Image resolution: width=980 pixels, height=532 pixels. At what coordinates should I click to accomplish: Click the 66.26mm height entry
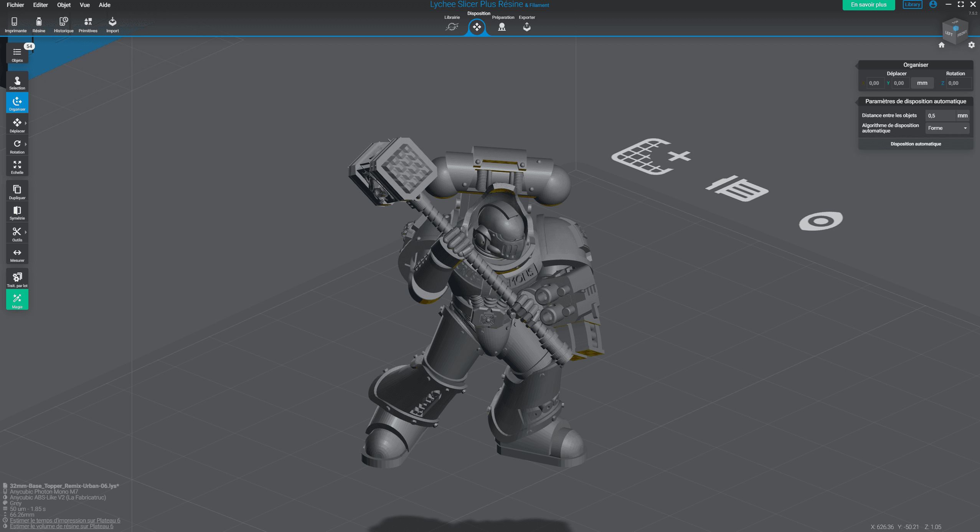[x=22, y=515]
